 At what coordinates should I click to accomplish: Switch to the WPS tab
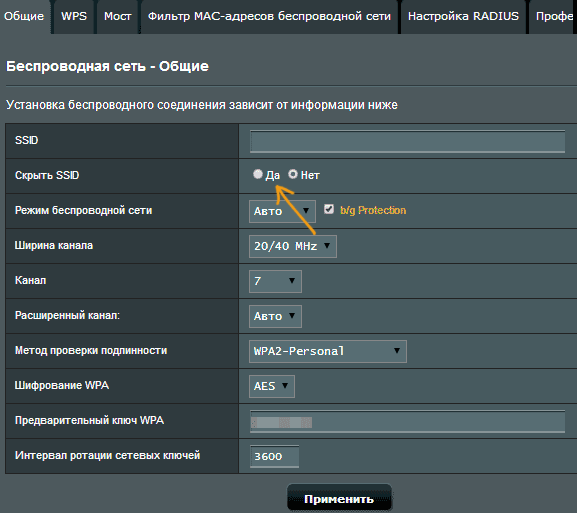point(74,17)
